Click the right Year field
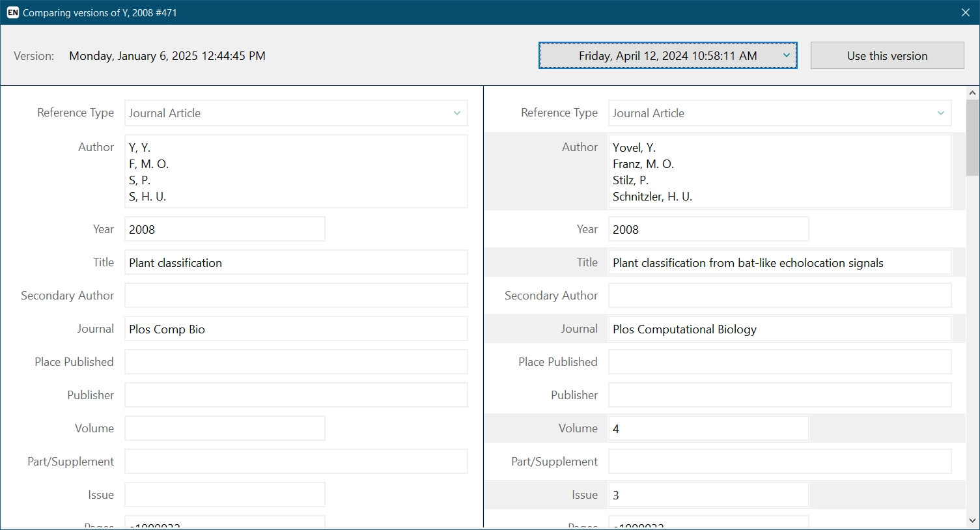This screenshot has height=530, width=980. coord(708,229)
